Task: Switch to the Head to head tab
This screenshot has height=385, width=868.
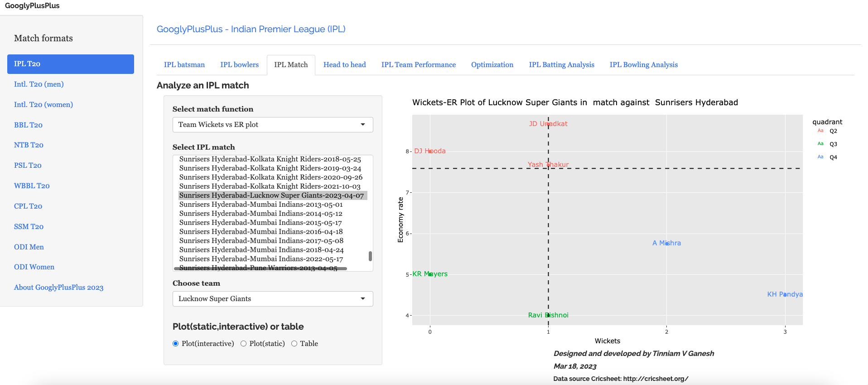Action: click(x=344, y=65)
